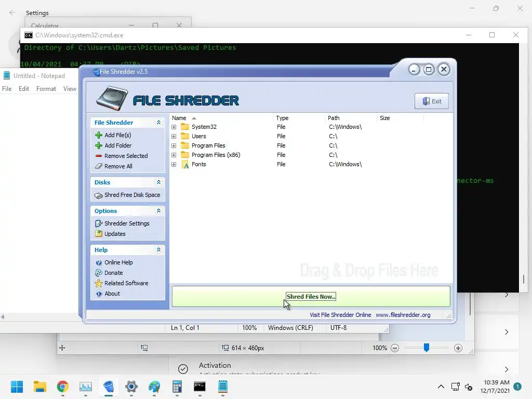Image resolution: width=532 pixels, height=399 pixels.
Task: Open Notepad View menu
Action: pos(70,89)
